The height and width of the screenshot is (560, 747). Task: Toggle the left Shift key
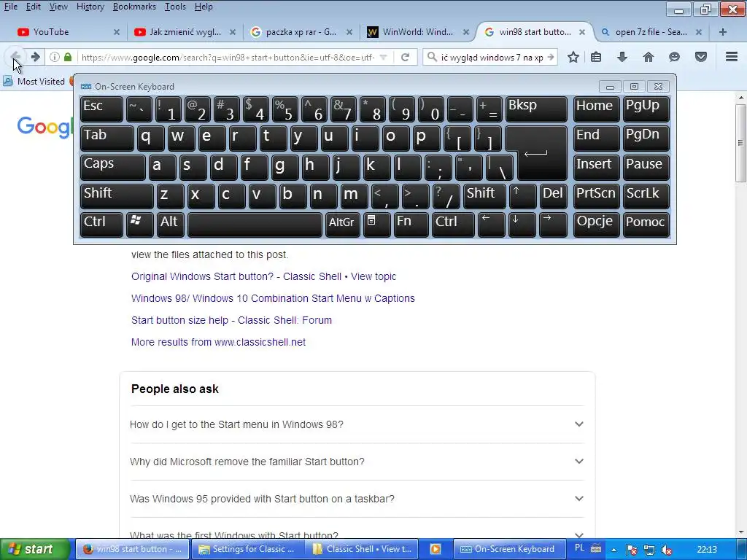point(117,196)
